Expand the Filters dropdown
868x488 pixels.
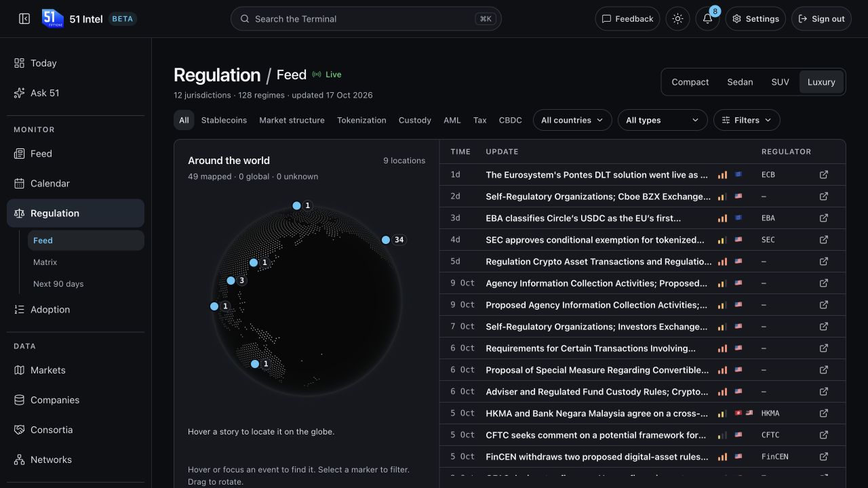coord(747,120)
